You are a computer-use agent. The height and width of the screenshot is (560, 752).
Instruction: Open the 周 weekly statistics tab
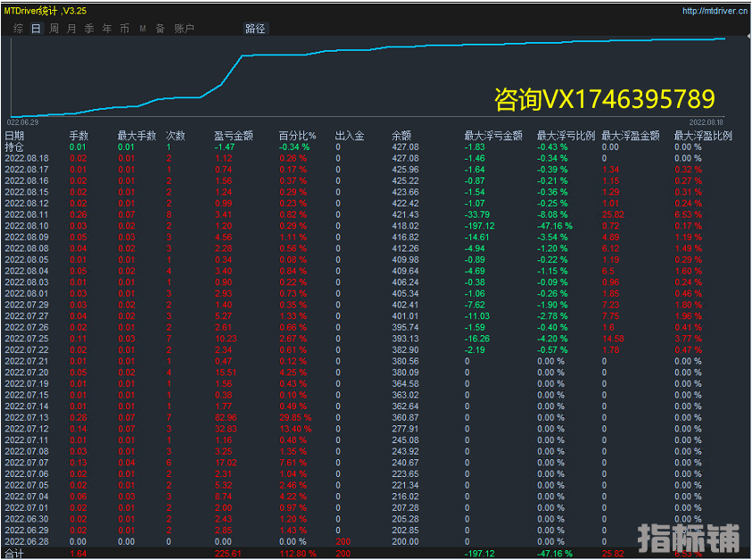point(54,29)
